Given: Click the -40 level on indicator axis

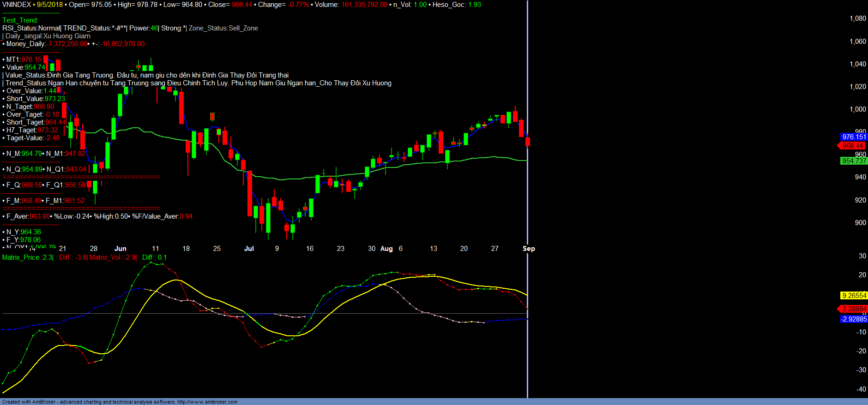Looking at the screenshot, I should point(861,389).
